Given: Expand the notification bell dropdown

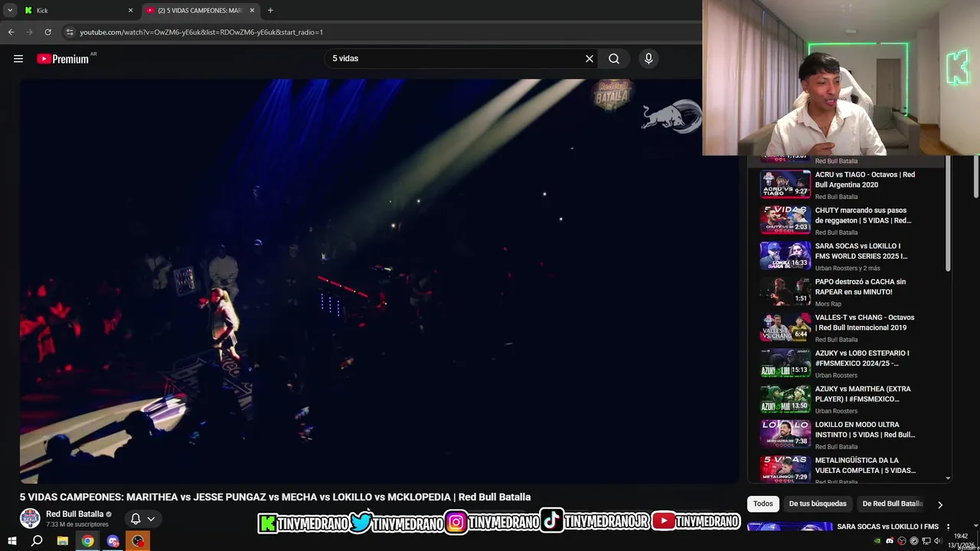Looking at the screenshot, I should click(x=151, y=519).
